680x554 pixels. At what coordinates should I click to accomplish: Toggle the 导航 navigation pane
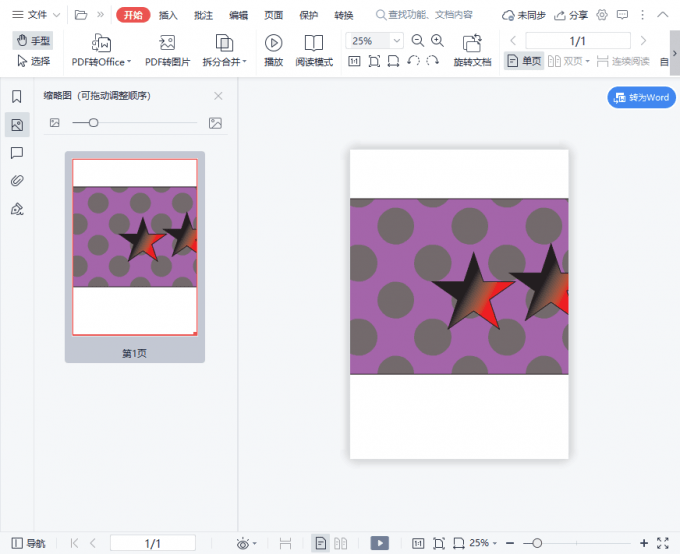[x=28, y=543]
